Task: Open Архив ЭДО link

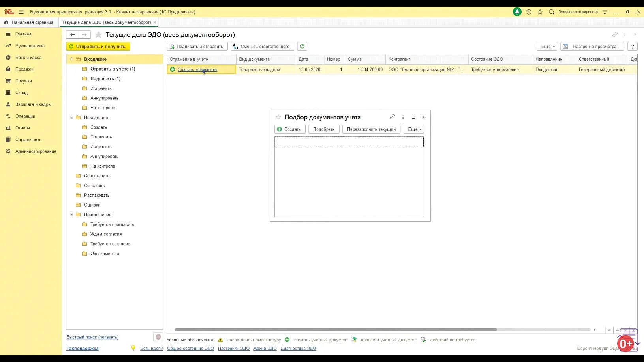Action: [265, 349]
